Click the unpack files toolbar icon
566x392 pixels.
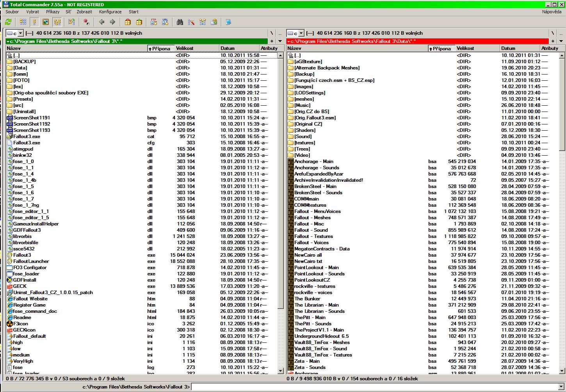click(139, 22)
